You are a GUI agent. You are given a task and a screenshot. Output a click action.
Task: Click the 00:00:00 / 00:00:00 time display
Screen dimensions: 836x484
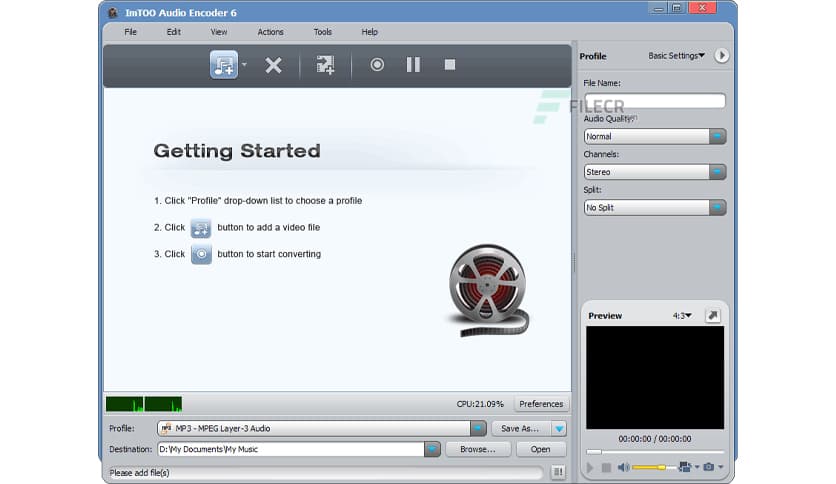[655, 439]
